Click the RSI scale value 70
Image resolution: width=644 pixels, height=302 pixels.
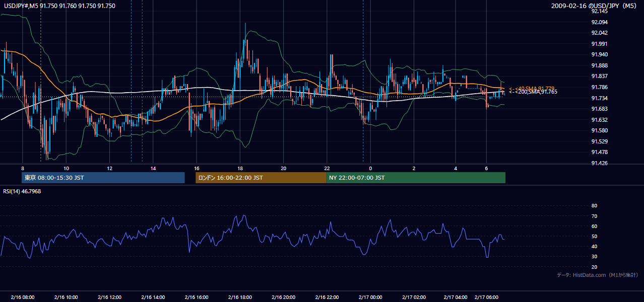(x=594, y=216)
